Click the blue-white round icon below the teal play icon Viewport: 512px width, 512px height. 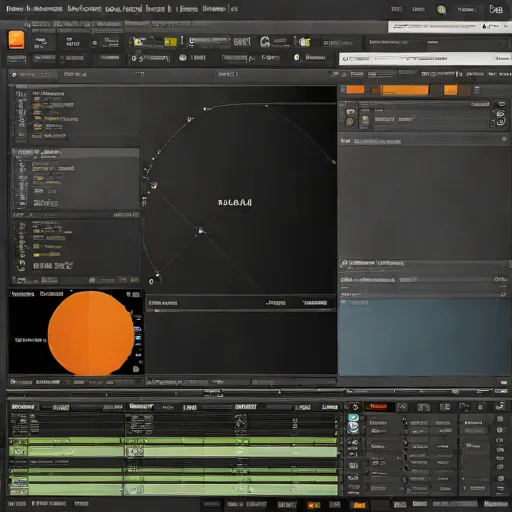tap(353, 427)
